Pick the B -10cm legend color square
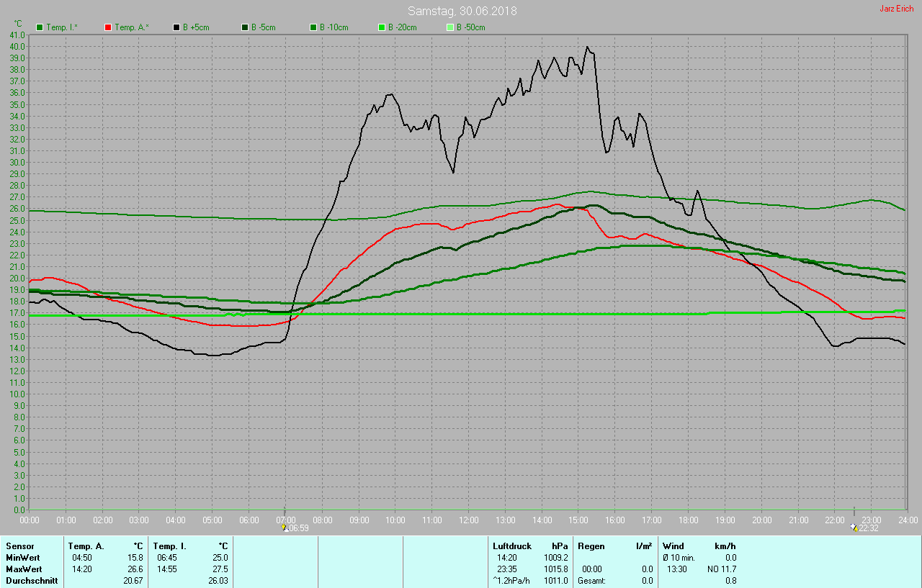 [x=313, y=27]
